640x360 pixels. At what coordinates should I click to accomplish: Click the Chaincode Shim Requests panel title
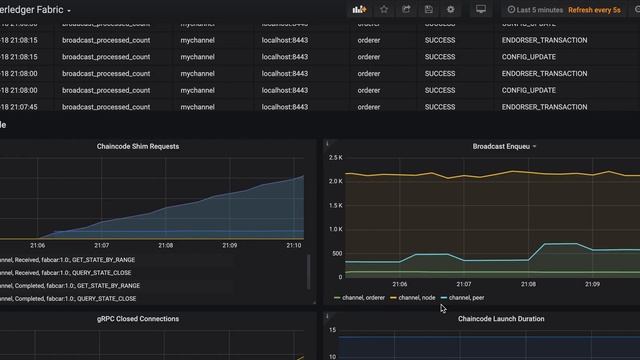tap(138, 147)
